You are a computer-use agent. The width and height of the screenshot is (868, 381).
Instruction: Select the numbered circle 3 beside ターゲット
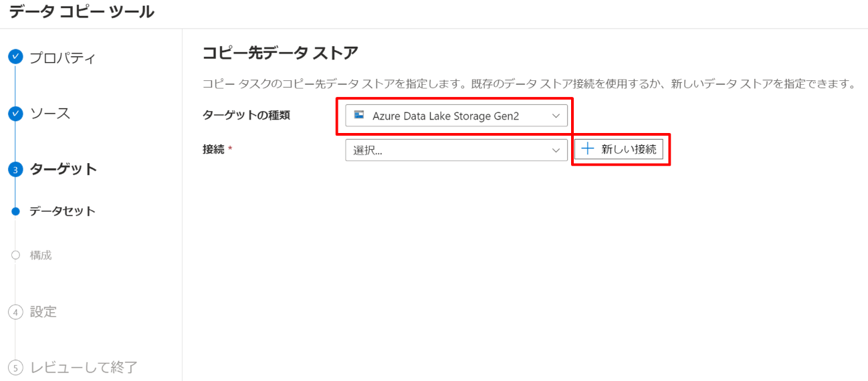tap(15, 170)
